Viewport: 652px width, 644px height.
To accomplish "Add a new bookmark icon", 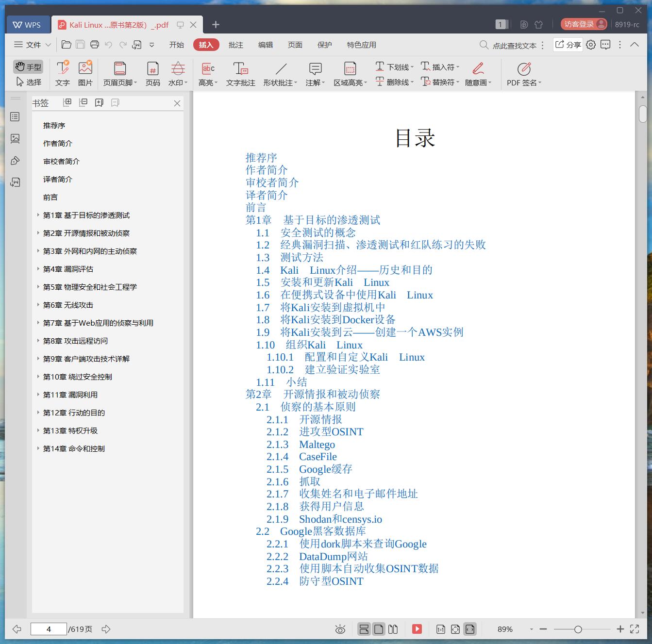I will [99, 102].
